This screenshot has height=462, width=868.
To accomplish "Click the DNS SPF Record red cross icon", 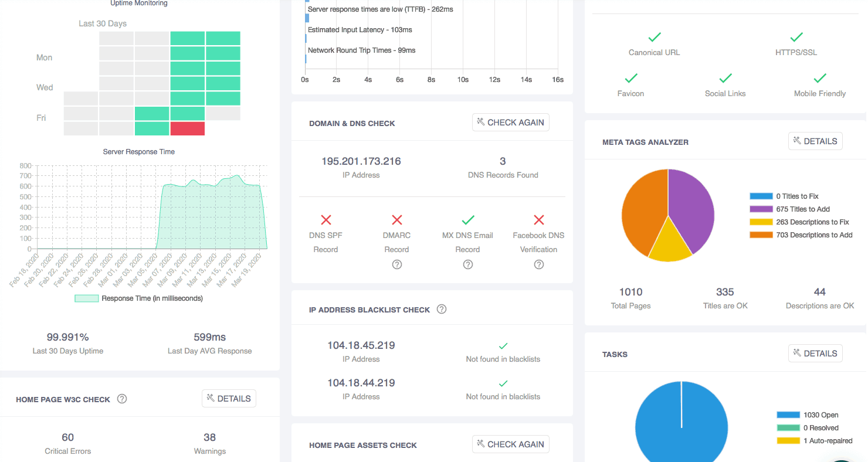I will 326,220.
